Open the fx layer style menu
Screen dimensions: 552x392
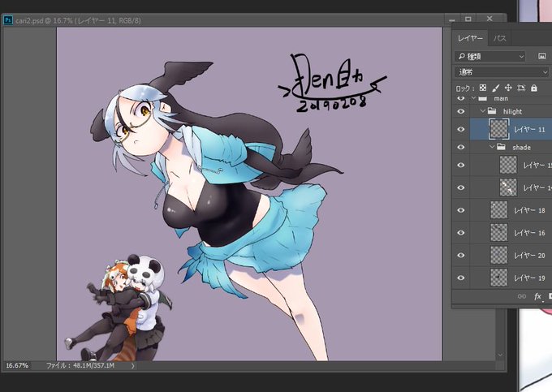tap(537, 297)
